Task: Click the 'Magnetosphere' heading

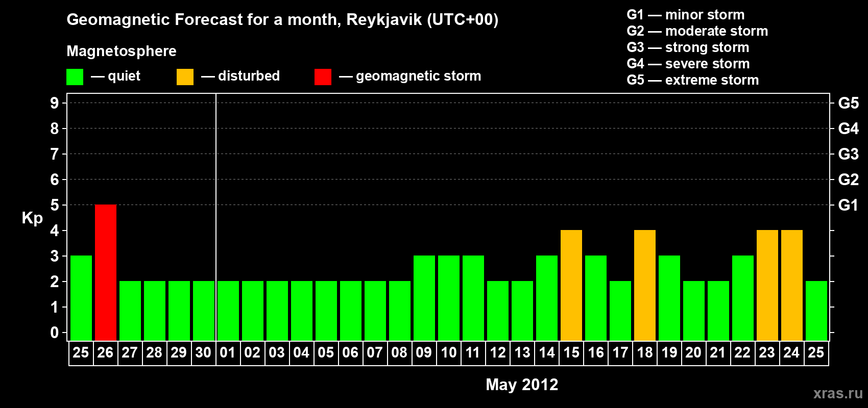Action: tap(122, 51)
